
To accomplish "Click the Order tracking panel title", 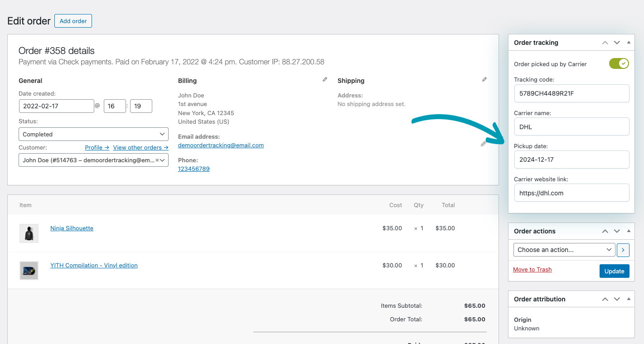I will [x=536, y=43].
